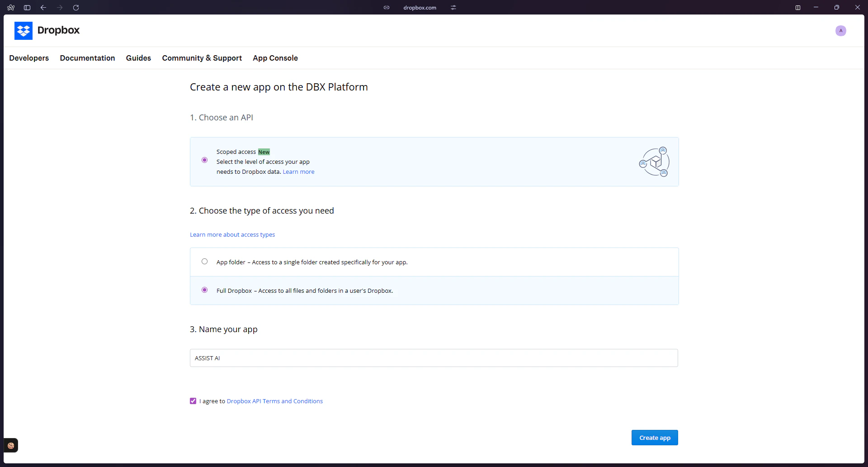Open Community & Support nav item

pyautogui.click(x=202, y=58)
